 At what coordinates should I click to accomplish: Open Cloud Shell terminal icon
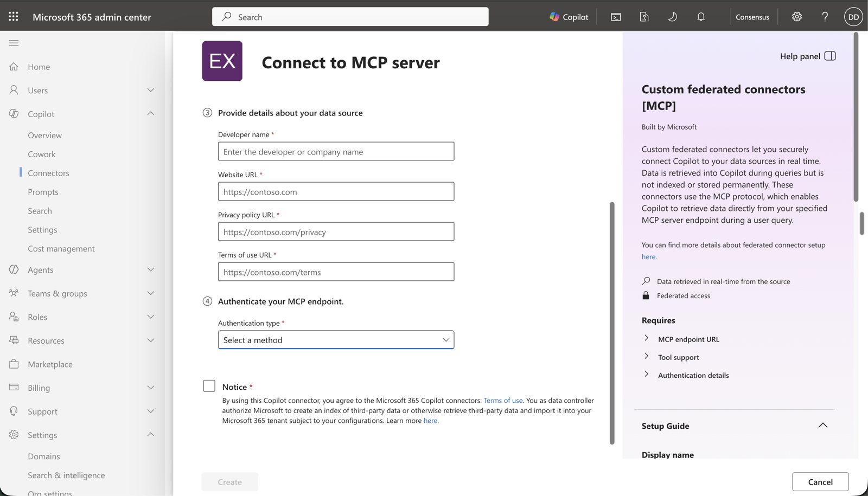(x=616, y=17)
